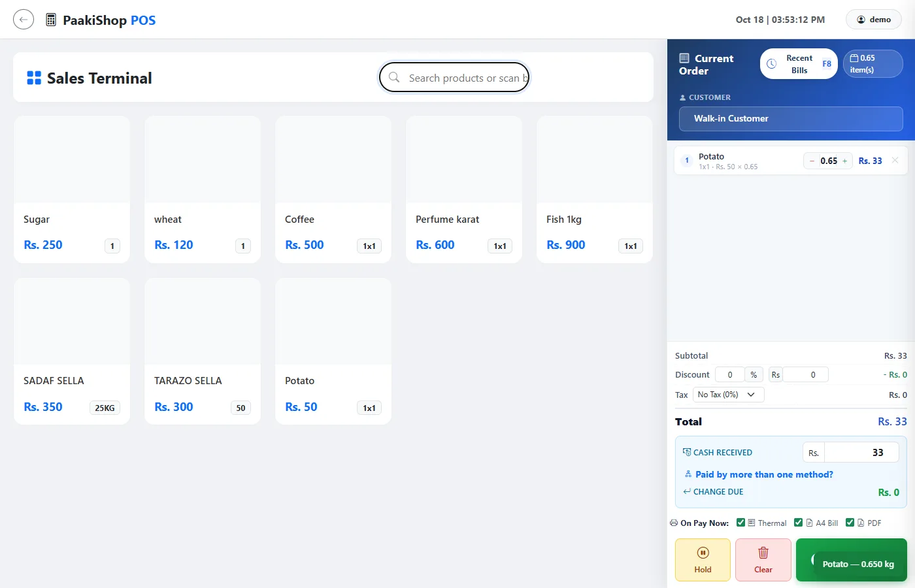The height and width of the screenshot is (588, 915).
Task: Open the demo user menu
Action: pos(874,20)
